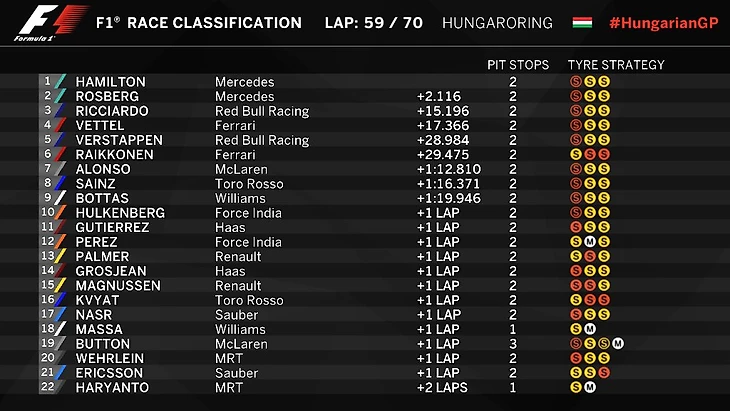Screen dimensions: 730x411
Task: Click the white medium tyre icon in Perez row
Action: [x=590, y=242]
